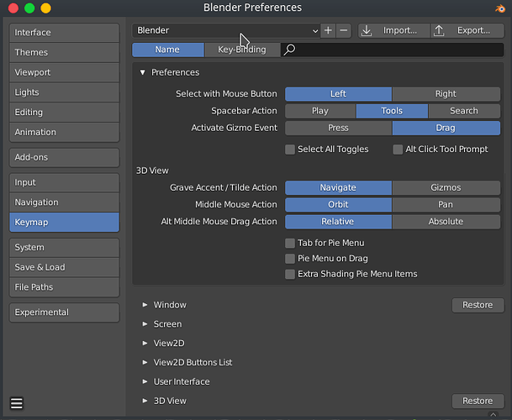Screen dimensions: 512x420
Task: Export the keymap configuration
Action: (x=467, y=31)
